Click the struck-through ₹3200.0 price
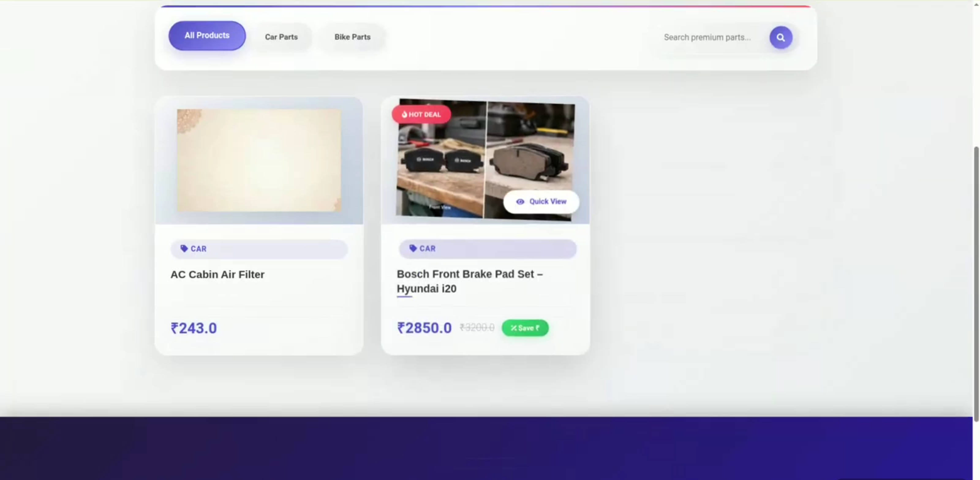Image resolution: width=980 pixels, height=480 pixels. [477, 327]
